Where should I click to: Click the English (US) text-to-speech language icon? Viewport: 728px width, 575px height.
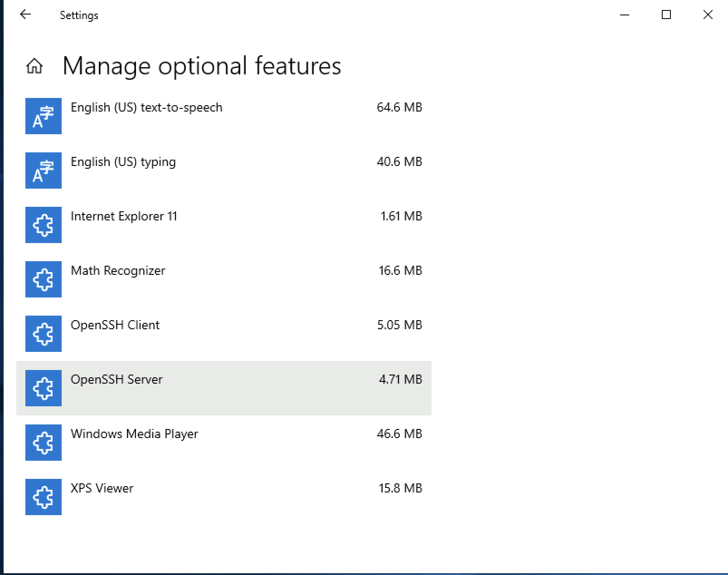44,116
